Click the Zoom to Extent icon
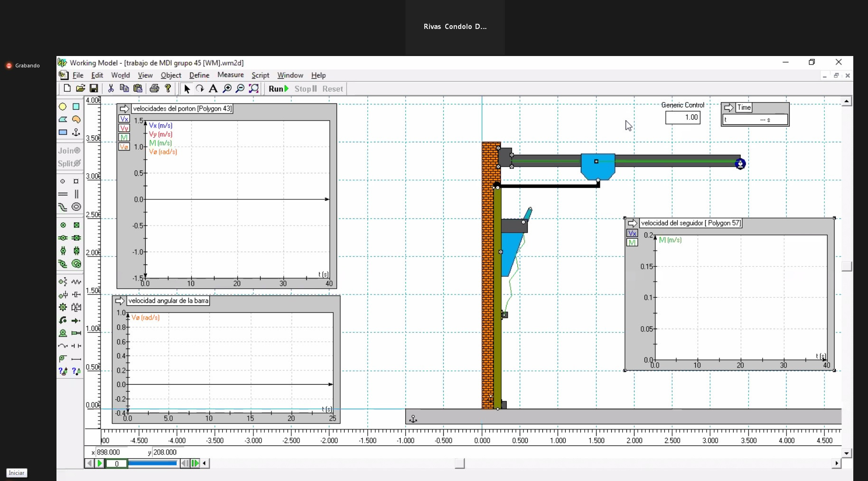Viewport: 868px width, 481px height. [x=254, y=89]
